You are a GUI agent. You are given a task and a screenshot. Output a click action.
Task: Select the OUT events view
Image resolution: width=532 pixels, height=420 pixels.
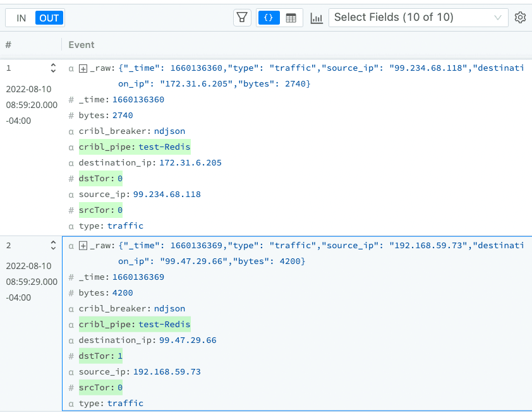click(x=49, y=18)
